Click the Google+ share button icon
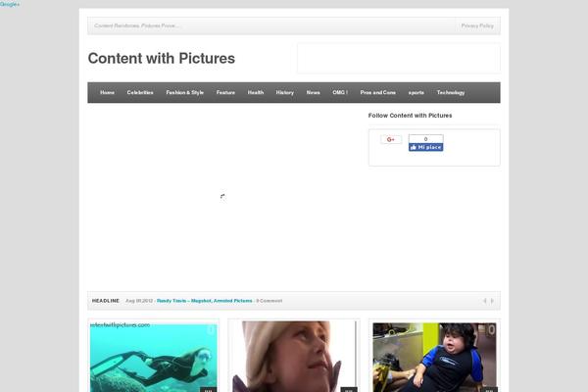The height and width of the screenshot is (392, 588). [391, 139]
